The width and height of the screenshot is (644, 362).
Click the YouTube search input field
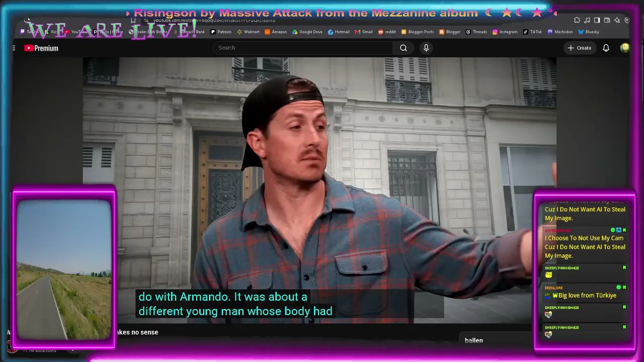tap(303, 48)
